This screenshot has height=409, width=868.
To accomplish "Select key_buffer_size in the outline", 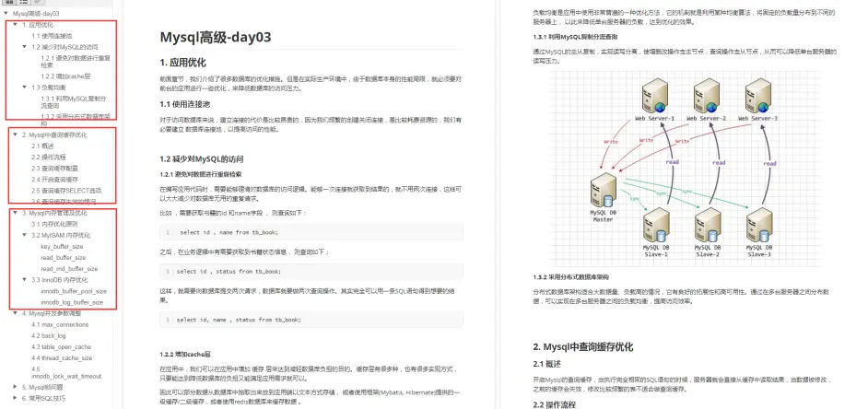I will [62, 246].
